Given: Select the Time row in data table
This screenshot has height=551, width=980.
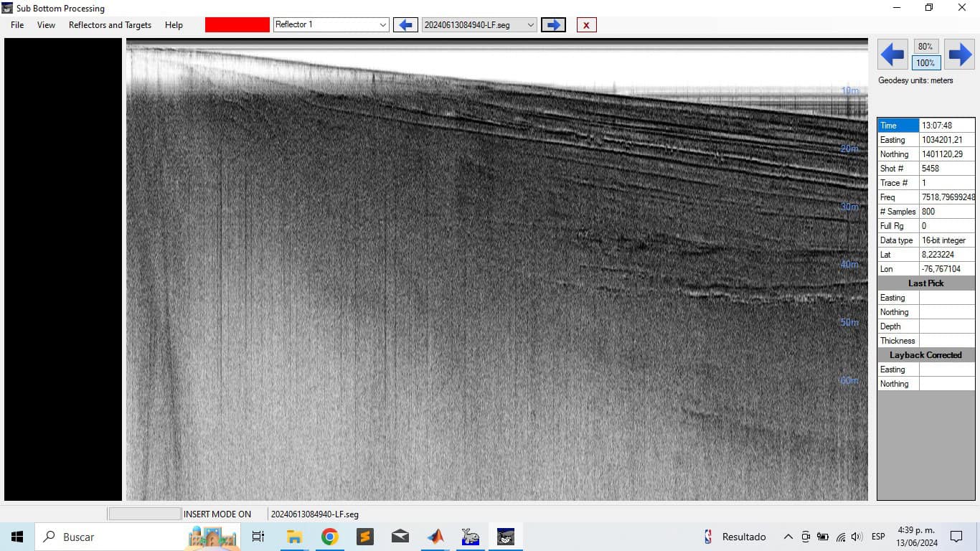Looking at the screenshot, I should coord(926,126).
